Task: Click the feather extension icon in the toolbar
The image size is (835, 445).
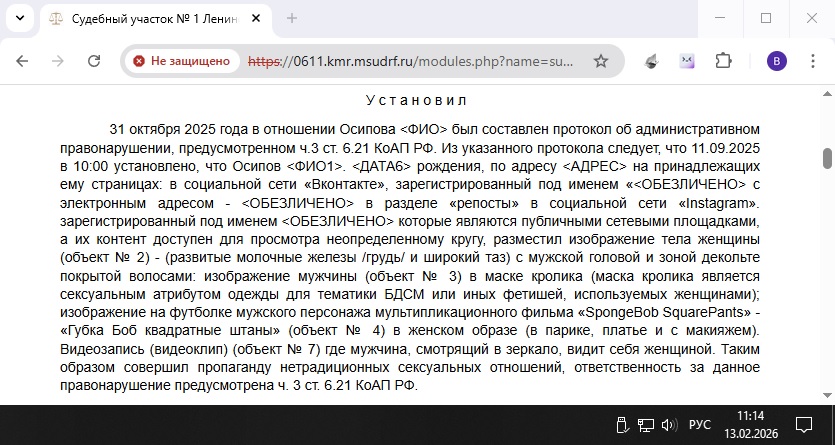Action: coord(651,61)
